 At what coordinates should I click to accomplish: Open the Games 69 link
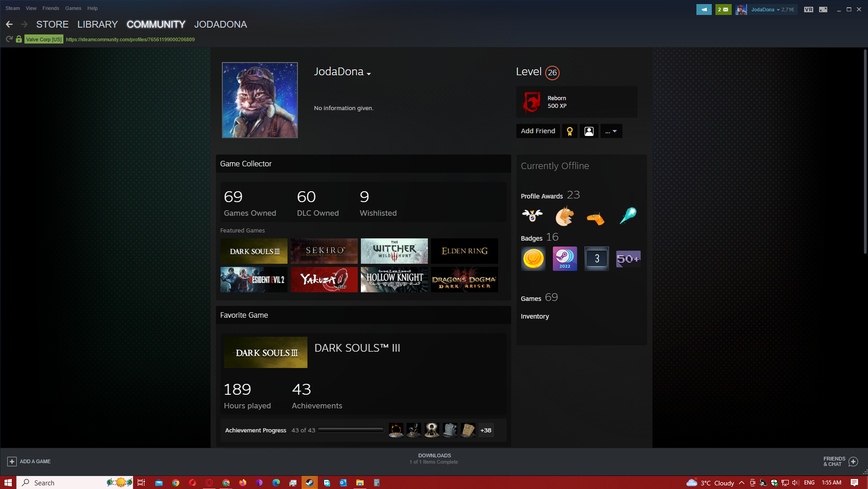pyautogui.click(x=539, y=298)
